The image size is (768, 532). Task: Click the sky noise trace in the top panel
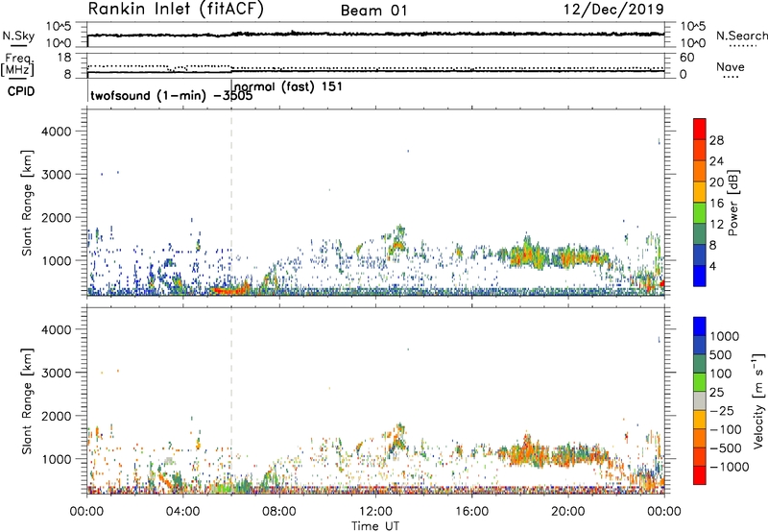pyautogui.click(x=375, y=35)
